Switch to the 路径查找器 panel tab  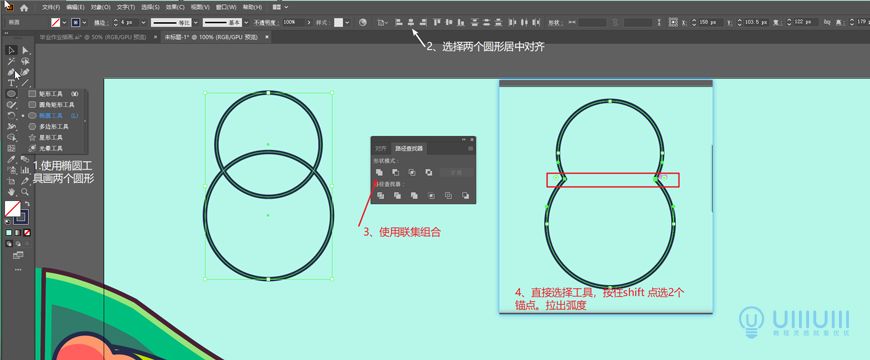408,148
